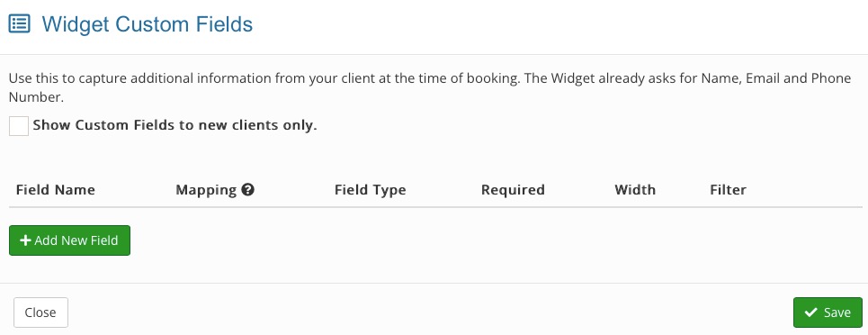Select the Width column header
Image resolution: width=868 pixels, height=335 pixels.
(635, 190)
